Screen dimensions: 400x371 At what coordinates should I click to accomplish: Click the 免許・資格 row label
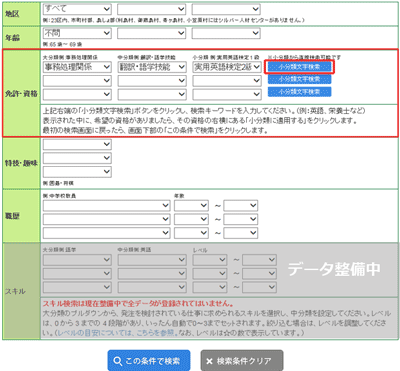(x=21, y=94)
